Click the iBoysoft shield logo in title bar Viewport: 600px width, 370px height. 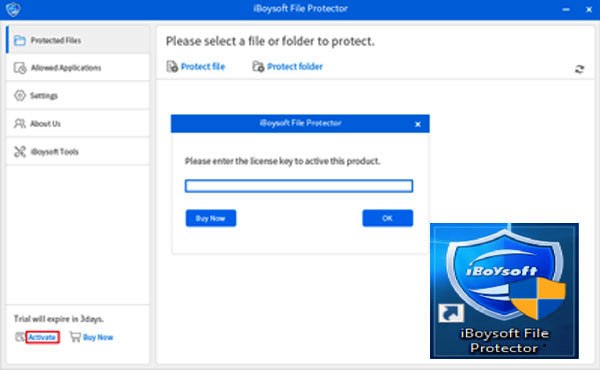[x=13, y=10]
